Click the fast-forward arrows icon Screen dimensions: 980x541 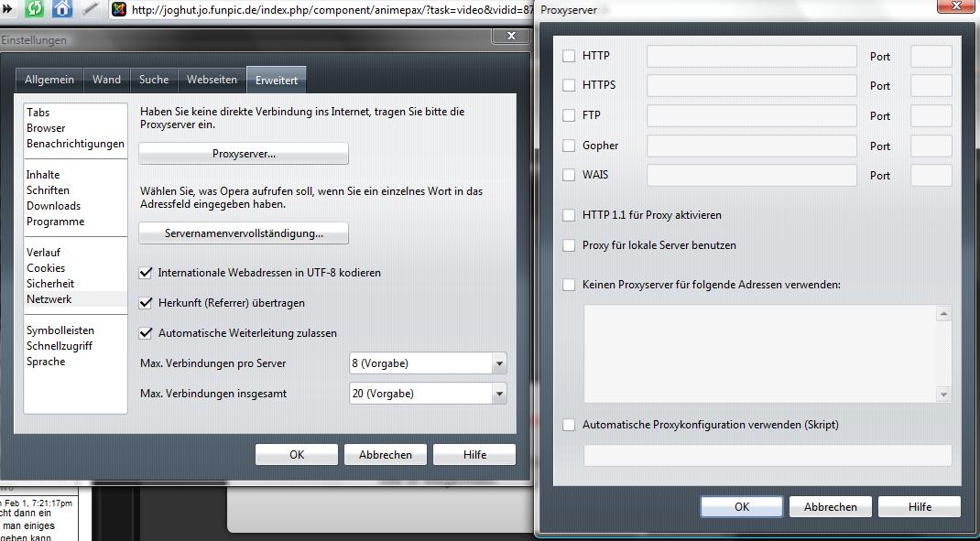[x=7, y=9]
